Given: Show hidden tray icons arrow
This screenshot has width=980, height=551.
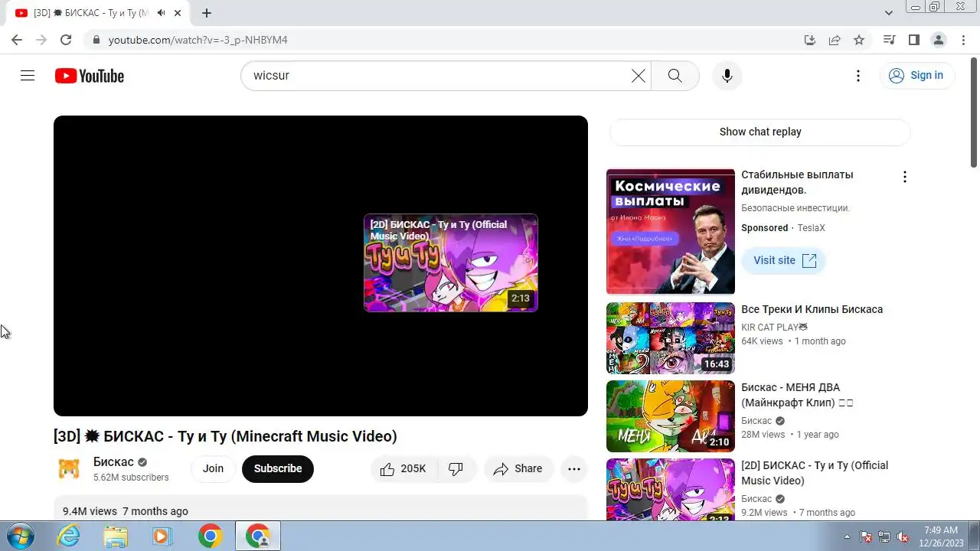Looking at the screenshot, I should tap(847, 536).
